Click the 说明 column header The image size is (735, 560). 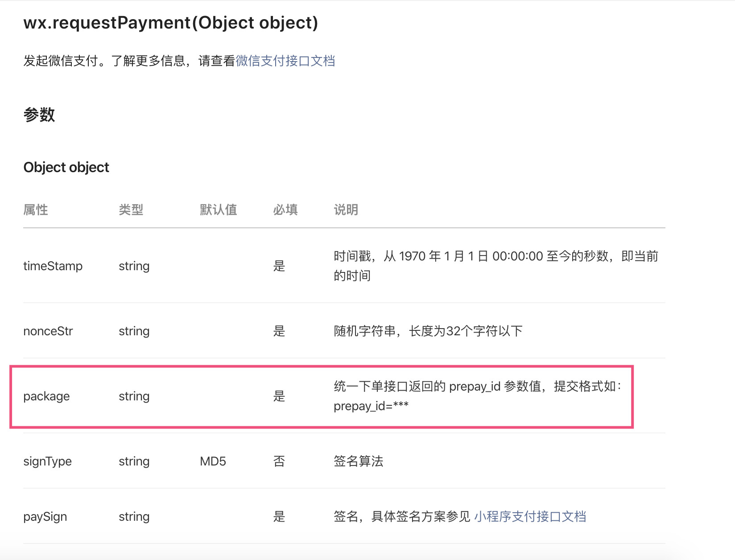[346, 210]
